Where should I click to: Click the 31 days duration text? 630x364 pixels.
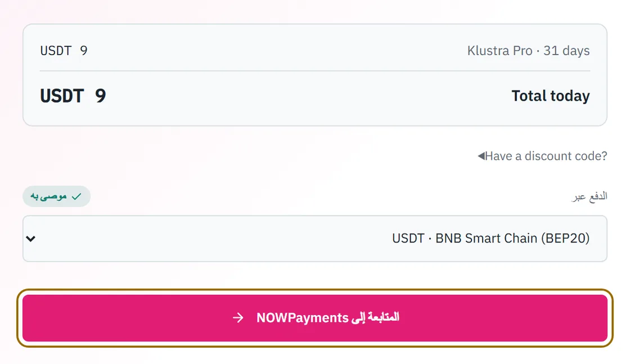[566, 51]
